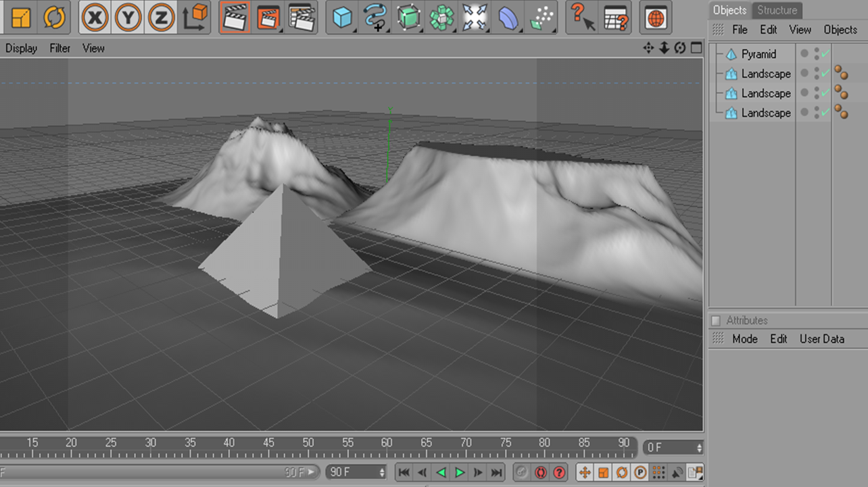Viewport: 868px width, 487px height.
Task: Open the viewport Display menu
Action: click(22, 48)
